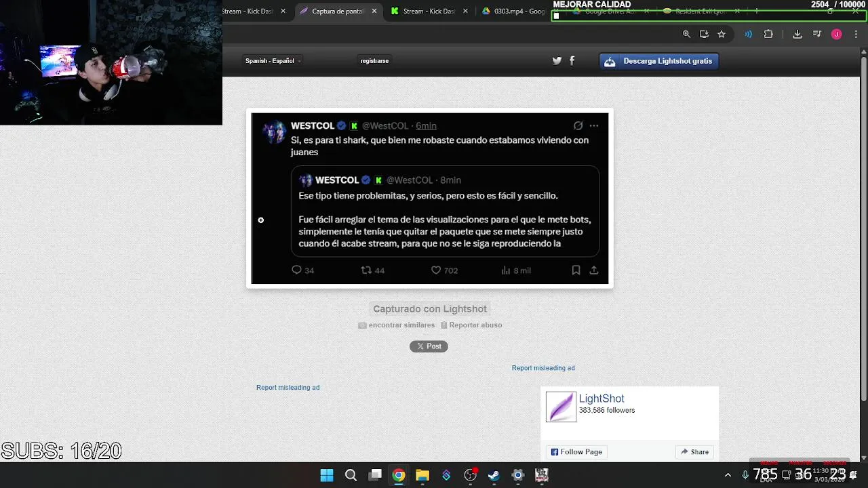Open the Windows Start menu
Image resolution: width=868 pixels, height=488 pixels.
(x=327, y=475)
